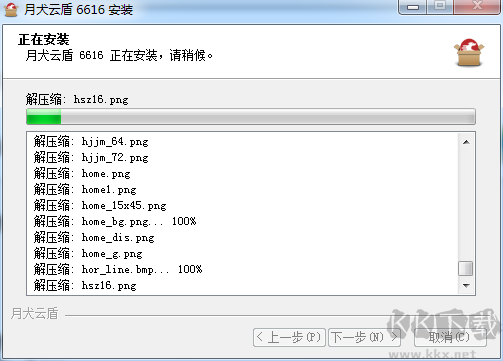Click the log scrollbar up arrow
This screenshot has width=503, height=361.
[466, 142]
